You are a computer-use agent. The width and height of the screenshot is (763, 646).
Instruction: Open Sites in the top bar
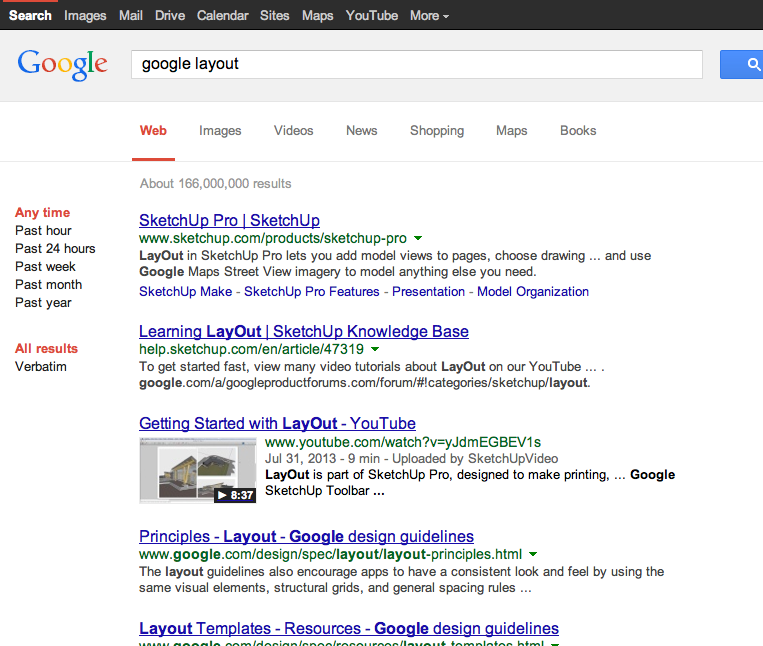click(274, 16)
